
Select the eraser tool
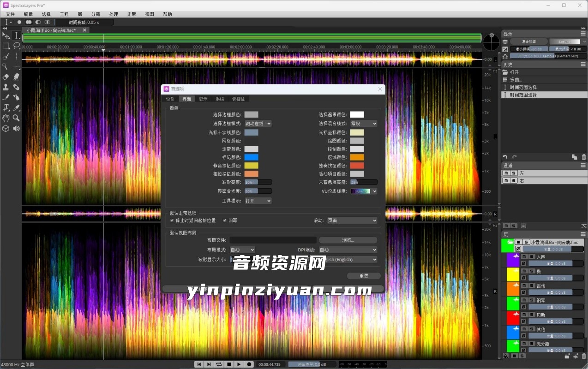(6, 77)
